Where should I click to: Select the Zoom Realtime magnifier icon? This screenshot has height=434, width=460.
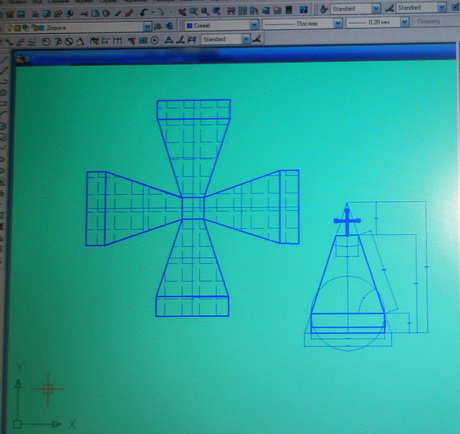pyautogui.click(x=193, y=12)
